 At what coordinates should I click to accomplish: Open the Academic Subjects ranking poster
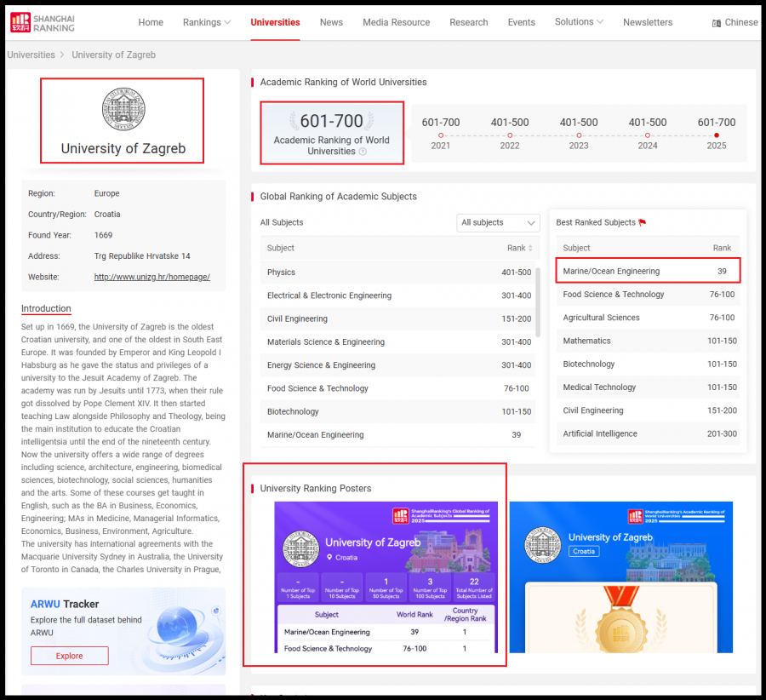[x=386, y=577]
